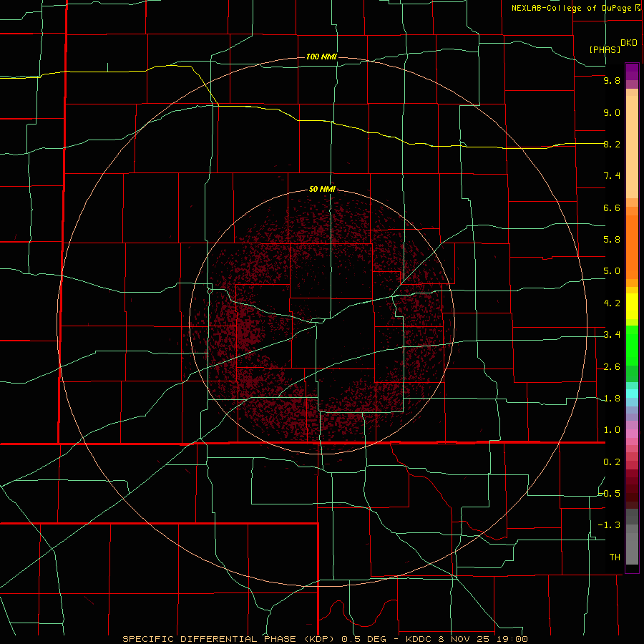Click the 6.6 scale value
This screenshot has width=644, height=644.
tap(612, 208)
